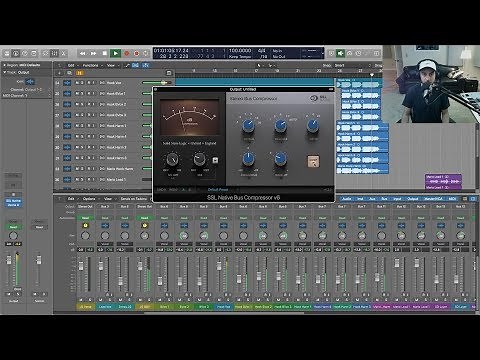Toggle the Inspector icon in control bar

coord(15,53)
